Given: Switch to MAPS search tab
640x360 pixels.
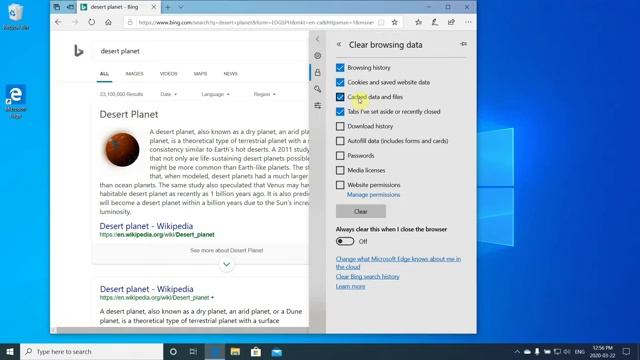Looking at the screenshot, I should point(200,74).
